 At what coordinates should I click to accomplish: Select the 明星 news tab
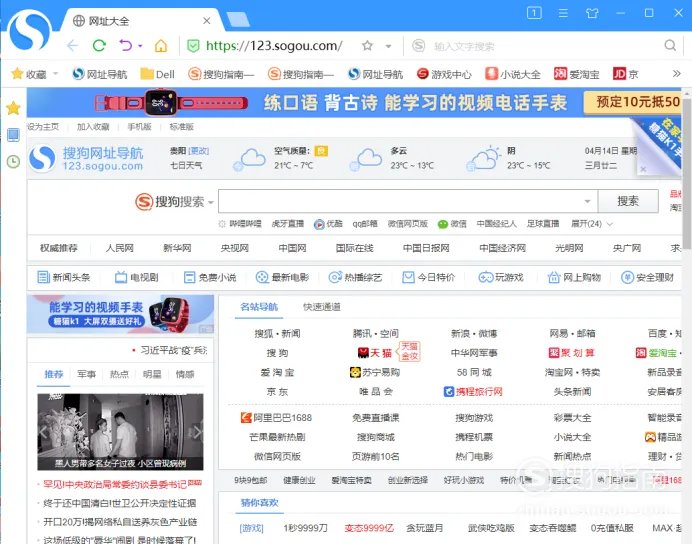tap(152, 374)
